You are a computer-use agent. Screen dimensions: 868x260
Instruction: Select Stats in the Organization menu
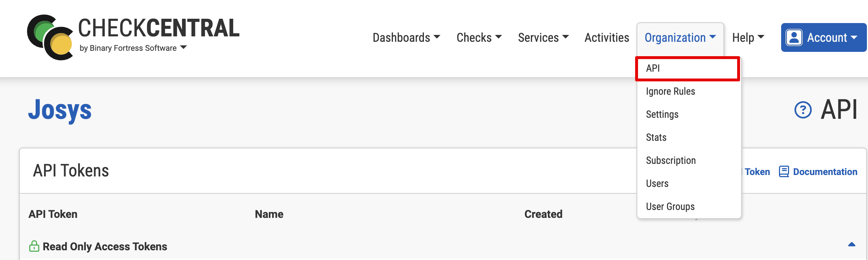click(656, 138)
